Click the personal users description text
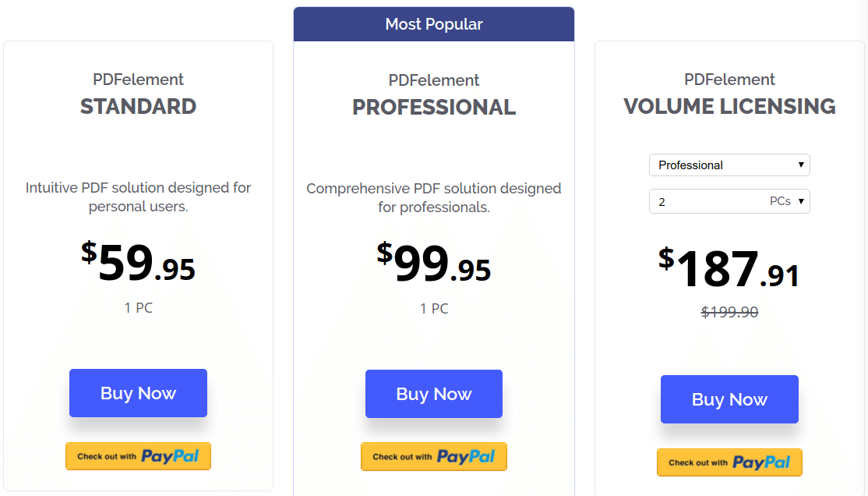 click(x=138, y=197)
